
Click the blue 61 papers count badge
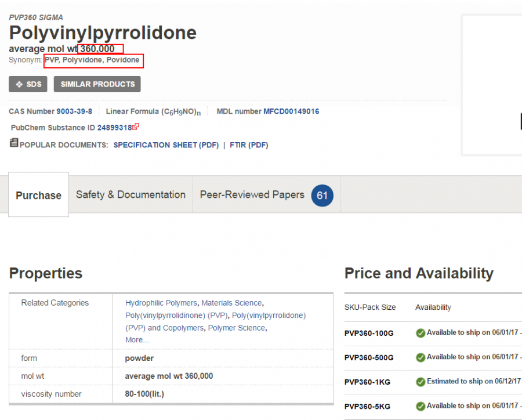[322, 195]
